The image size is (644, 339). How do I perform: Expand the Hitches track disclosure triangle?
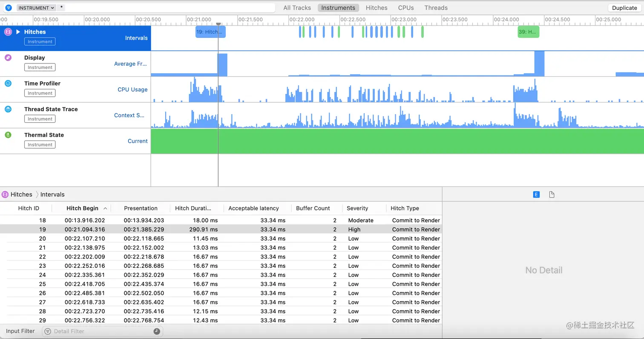click(18, 32)
